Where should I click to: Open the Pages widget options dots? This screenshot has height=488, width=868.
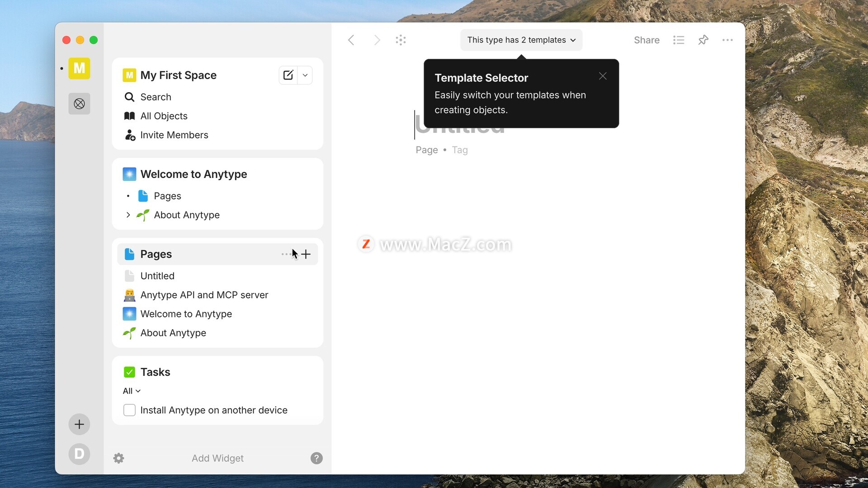tap(286, 254)
